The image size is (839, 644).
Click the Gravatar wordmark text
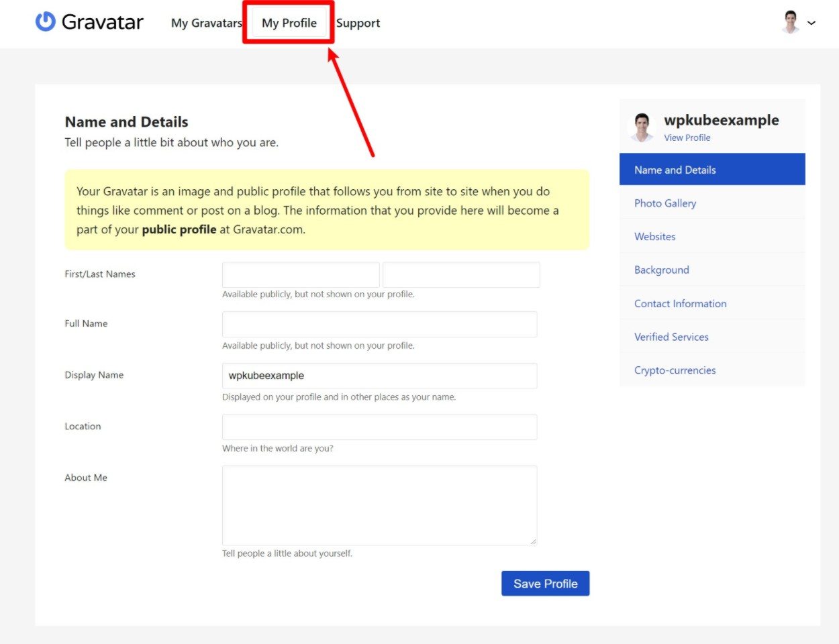103,22
